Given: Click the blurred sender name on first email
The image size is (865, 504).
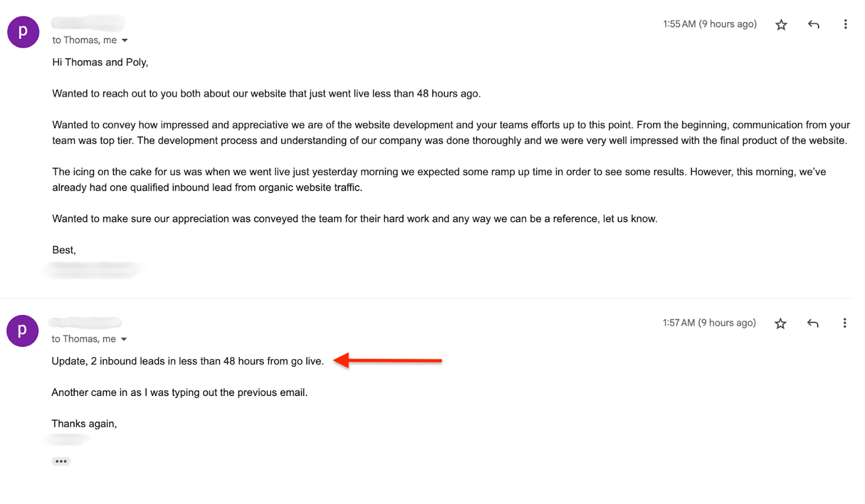Looking at the screenshot, I should 88,23.
